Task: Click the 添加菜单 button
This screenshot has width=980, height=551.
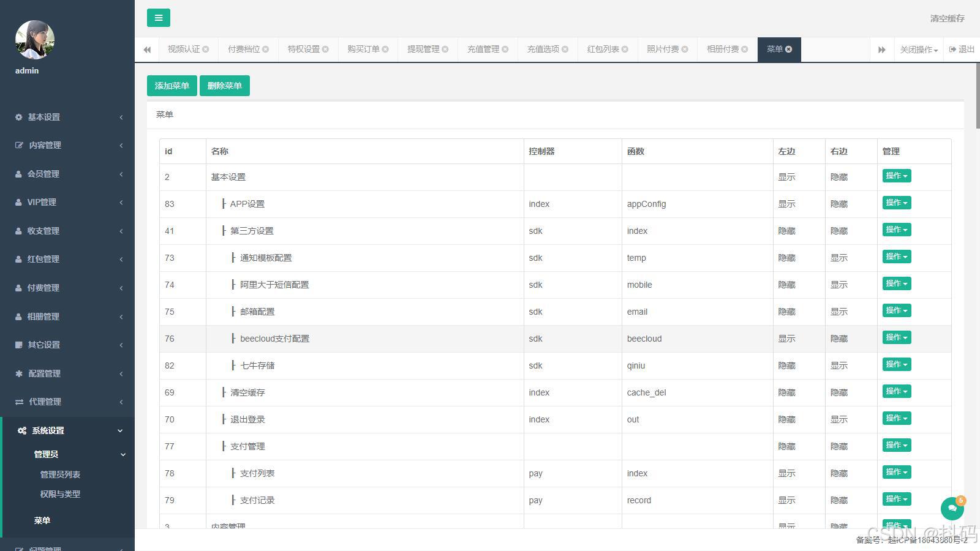Action: point(172,86)
